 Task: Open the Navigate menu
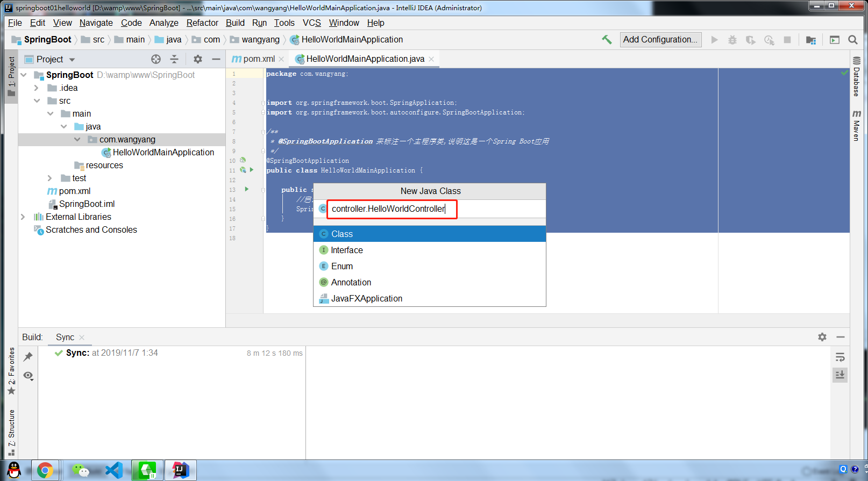click(x=96, y=23)
